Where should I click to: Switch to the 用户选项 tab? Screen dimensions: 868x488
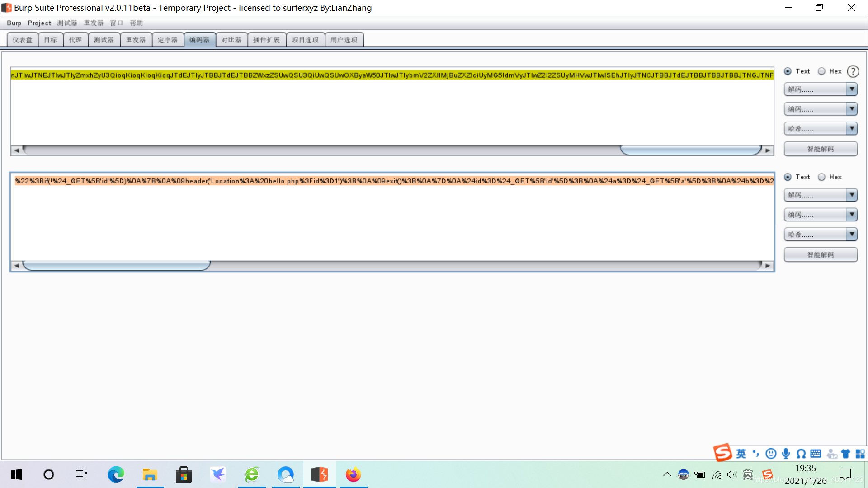344,40
